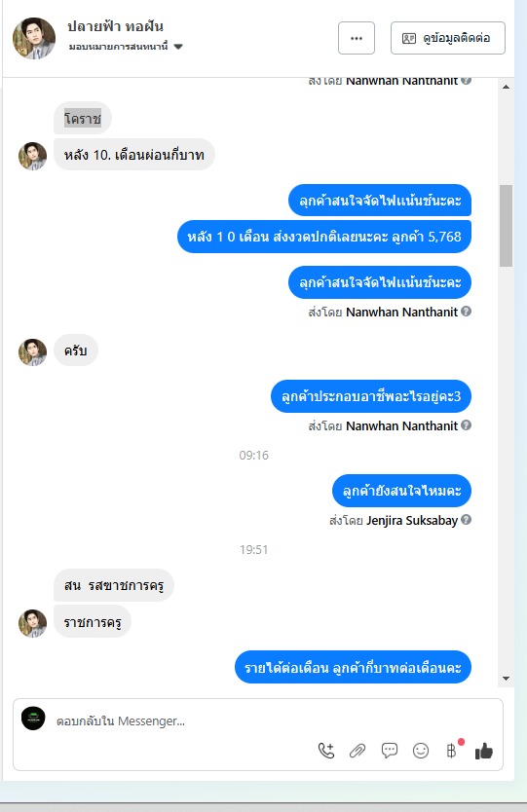Open the emoji smiley picker
Screen dimensions: 527x812
[x=421, y=751]
